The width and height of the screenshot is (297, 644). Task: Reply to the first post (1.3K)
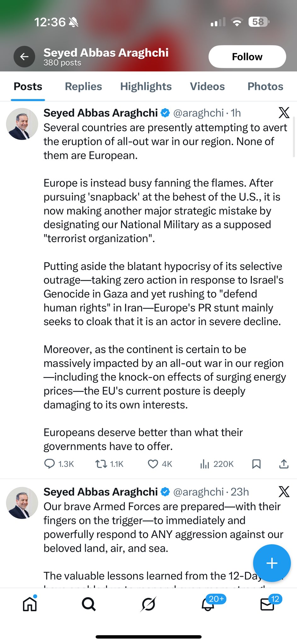(49, 464)
